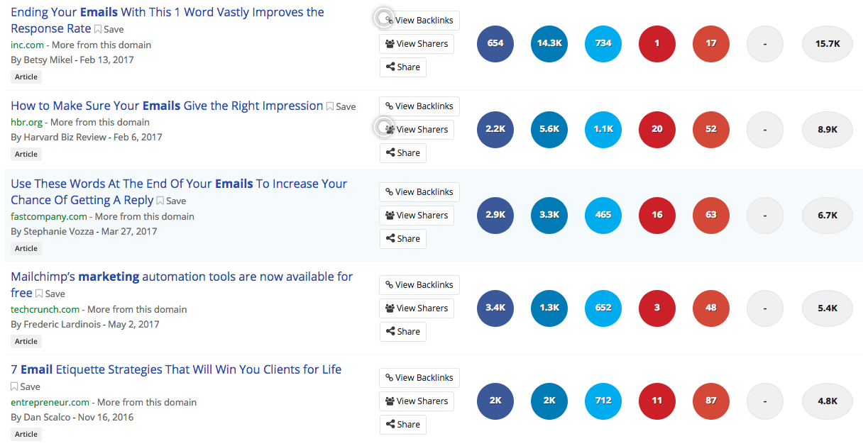This screenshot has width=868, height=446.
Task: Click the 734 Twitter shares circle
Action: pos(603,43)
